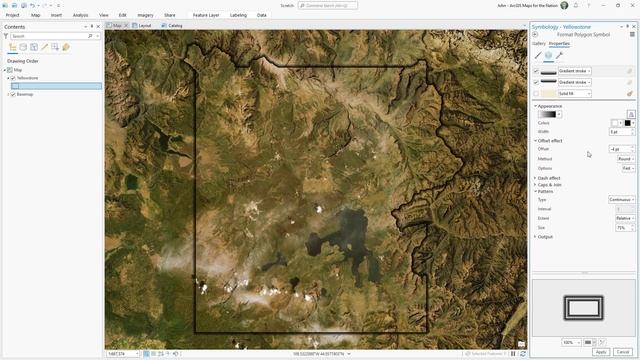The height and width of the screenshot is (360, 640).
Task: Select the List By Editing pencil icon
Action: pyautogui.click(x=44, y=47)
